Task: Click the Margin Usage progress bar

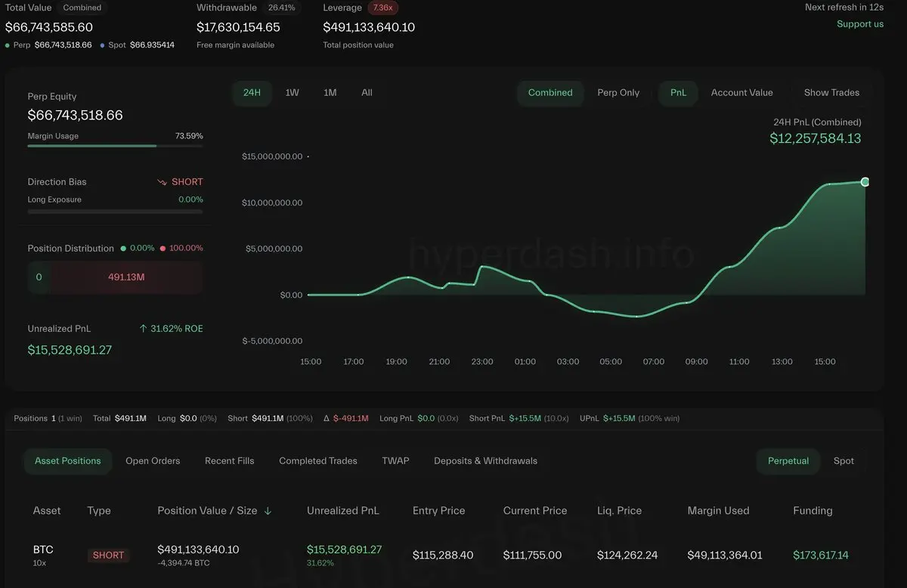Action: pos(115,146)
